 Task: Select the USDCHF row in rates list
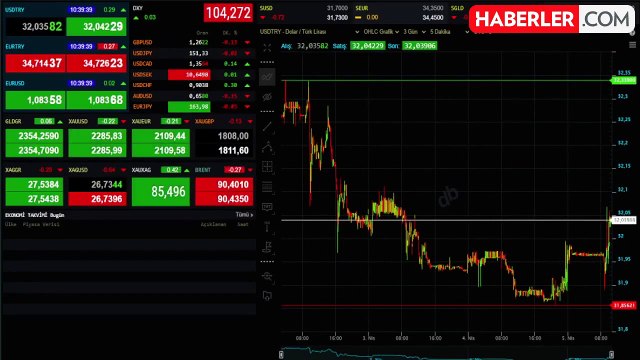(192, 85)
